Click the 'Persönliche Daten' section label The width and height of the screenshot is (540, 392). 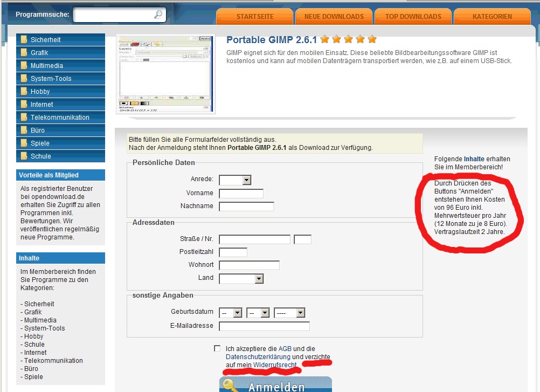[x=164, y=163]
